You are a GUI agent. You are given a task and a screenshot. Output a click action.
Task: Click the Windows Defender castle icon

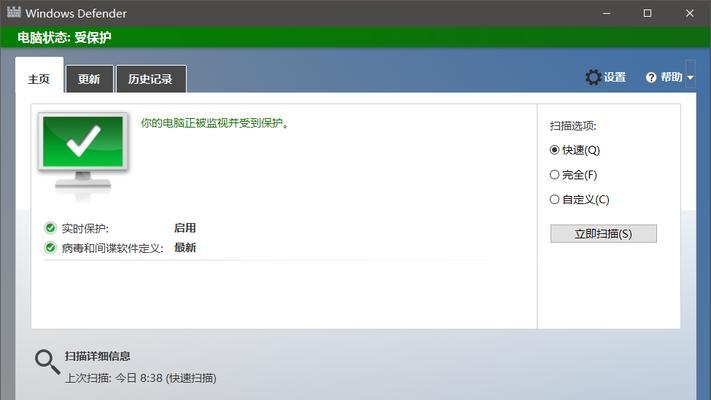pyautogui.click(x=14, y=12)
